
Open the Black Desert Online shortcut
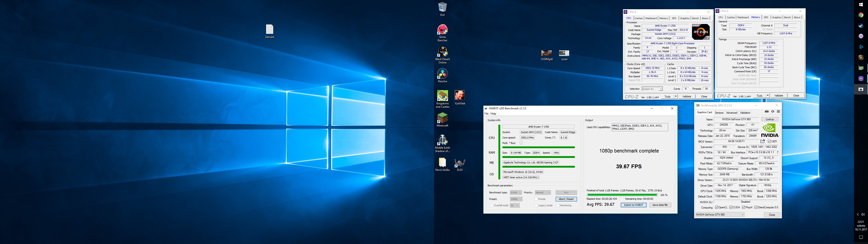[x=442, y=55]
